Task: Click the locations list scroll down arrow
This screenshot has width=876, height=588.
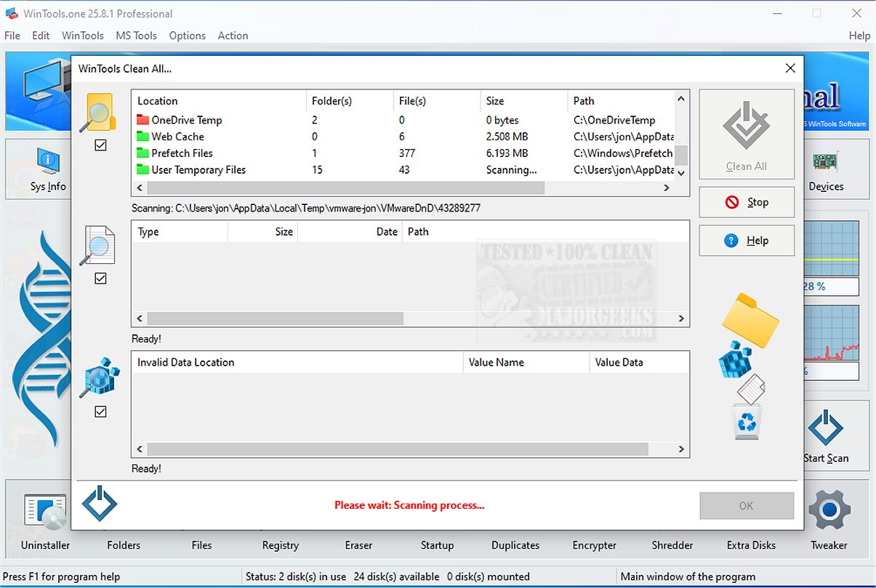Action: pos(681,173)
